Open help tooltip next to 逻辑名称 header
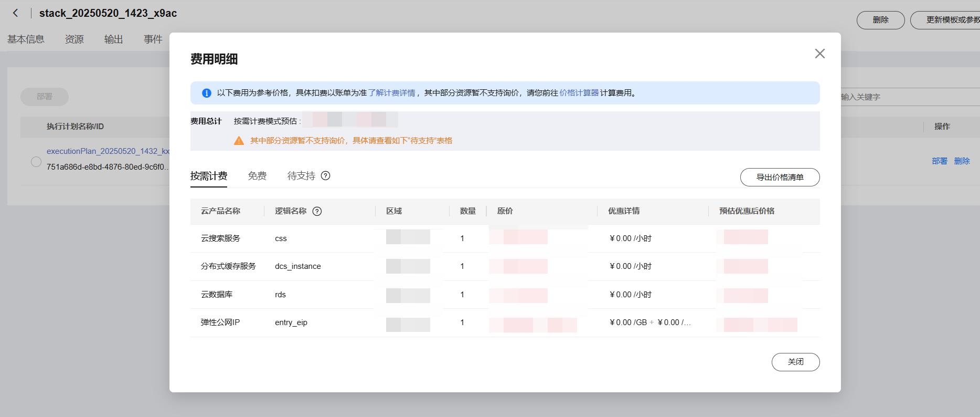The height and width of the screenshot is (417, 980). pos(317,211)
